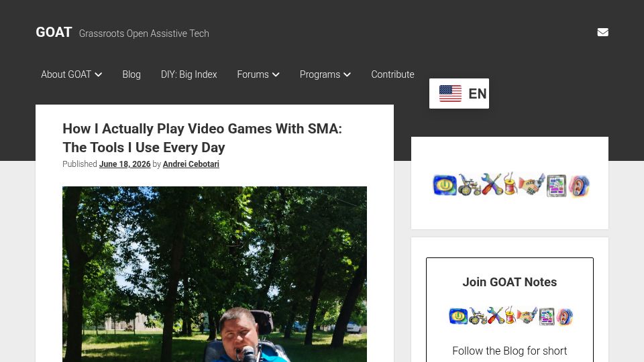Image resolution: width=644 pixels, height=362 pixels.
Task: Open the EN language selector
Action: pyautogui.click(x=459, y=94)
